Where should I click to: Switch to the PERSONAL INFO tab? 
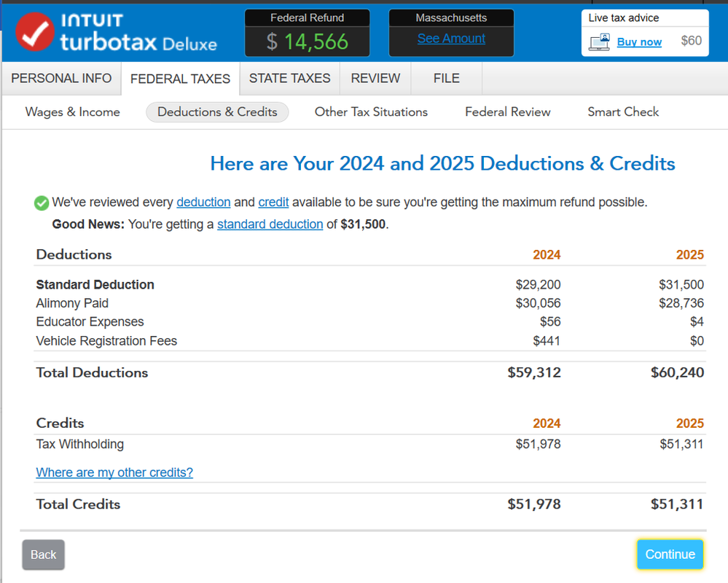(x=61, y=78)
